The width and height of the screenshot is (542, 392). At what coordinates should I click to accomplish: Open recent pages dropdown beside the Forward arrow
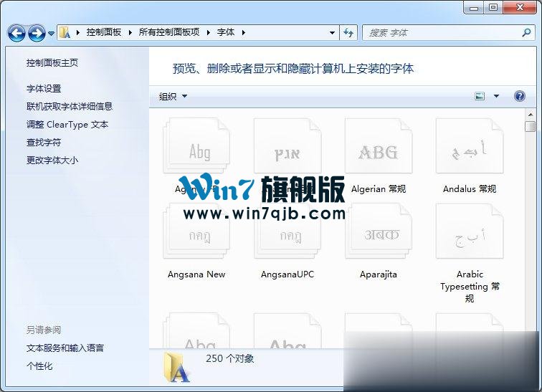(x=51, y=34)
